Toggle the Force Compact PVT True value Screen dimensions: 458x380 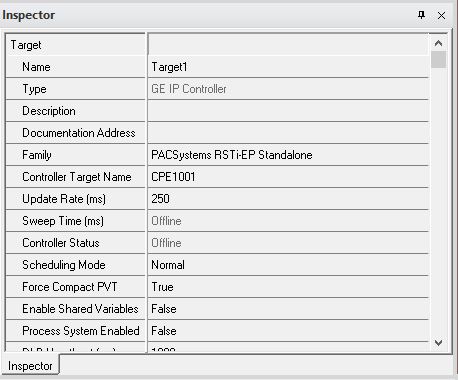pos(288,287)
